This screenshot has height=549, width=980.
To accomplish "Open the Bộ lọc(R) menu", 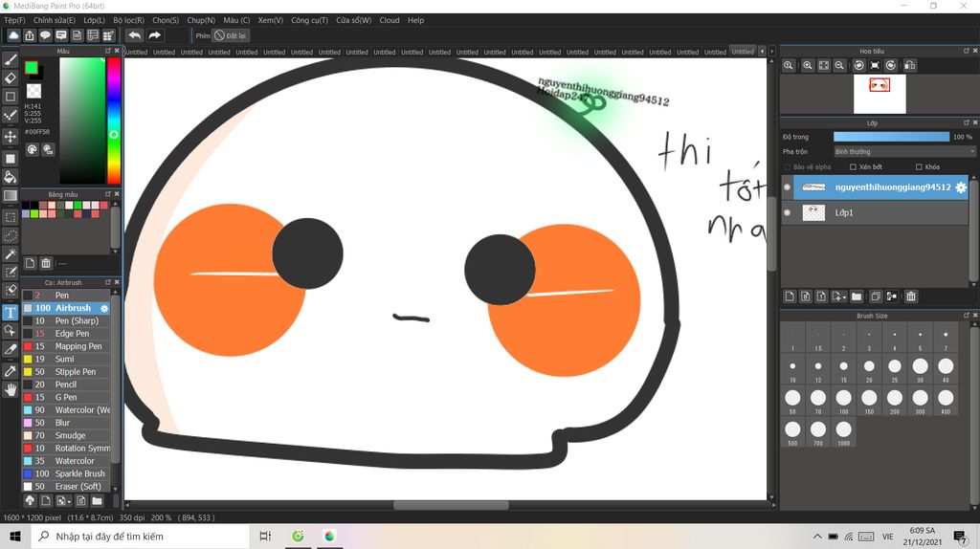I will (x=129, y=20).
